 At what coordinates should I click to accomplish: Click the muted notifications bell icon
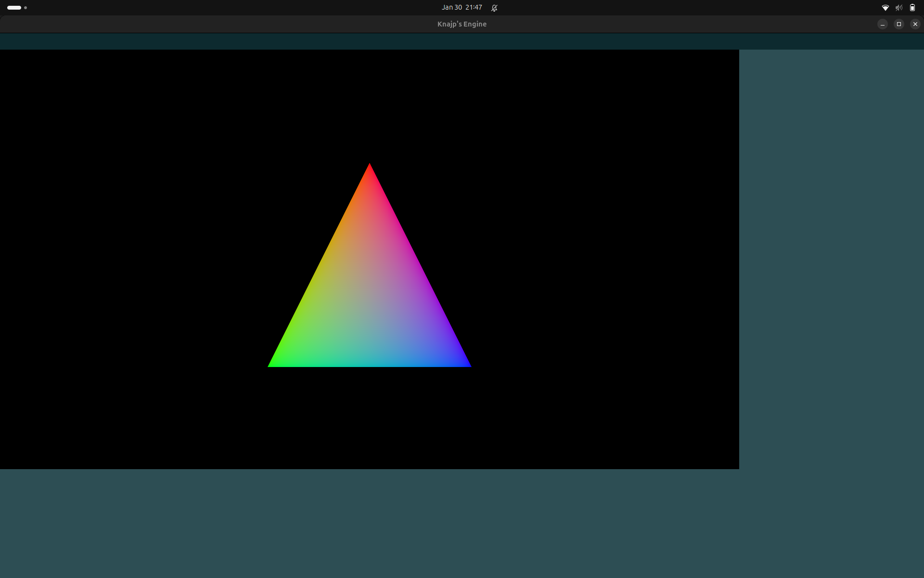(494, 8)
